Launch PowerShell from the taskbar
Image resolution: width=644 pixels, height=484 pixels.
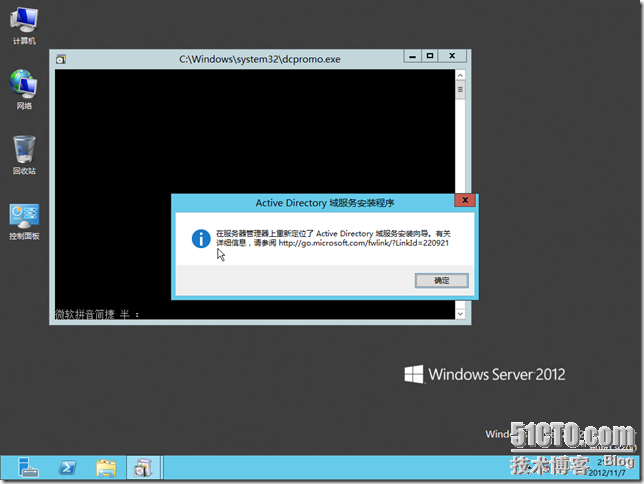pyautogui.click(x=67, y=468)
